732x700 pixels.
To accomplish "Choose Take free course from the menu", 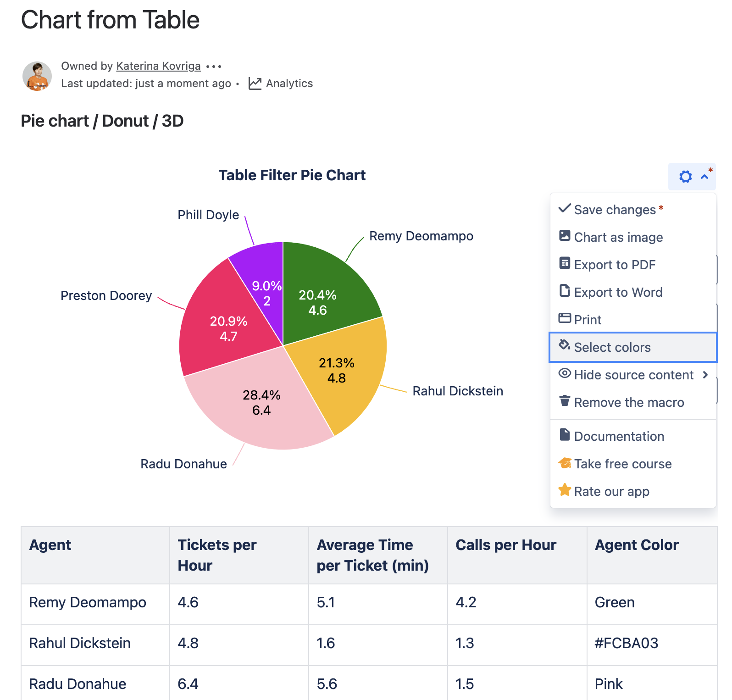I will click(x=622, y=464).
